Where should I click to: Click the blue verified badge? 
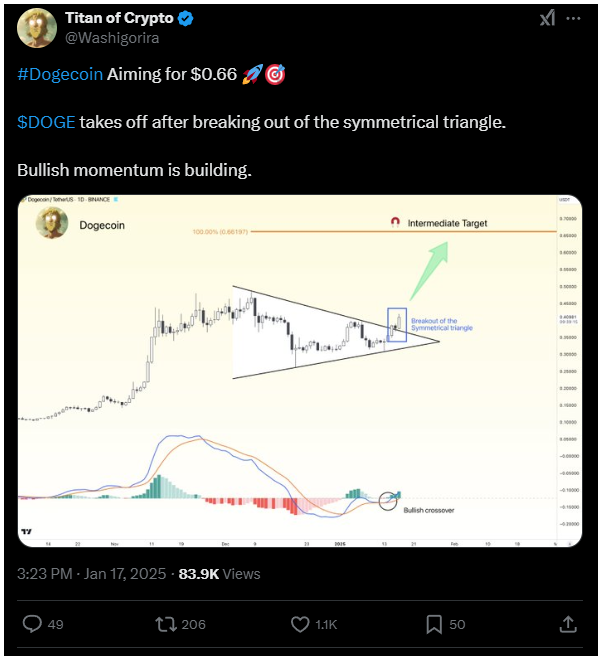(186, 19)
